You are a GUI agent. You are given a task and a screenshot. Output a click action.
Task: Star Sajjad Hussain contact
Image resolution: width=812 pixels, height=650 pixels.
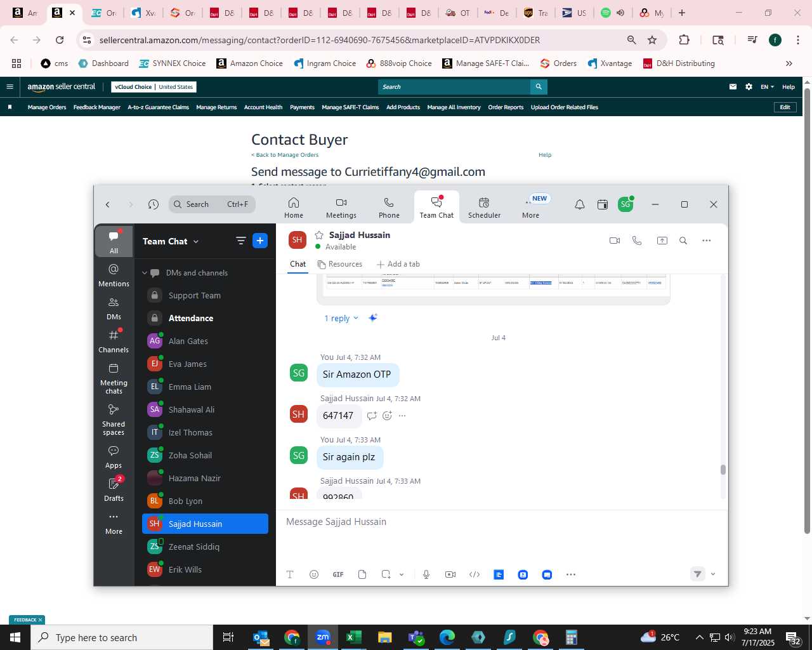click(319, 235)
